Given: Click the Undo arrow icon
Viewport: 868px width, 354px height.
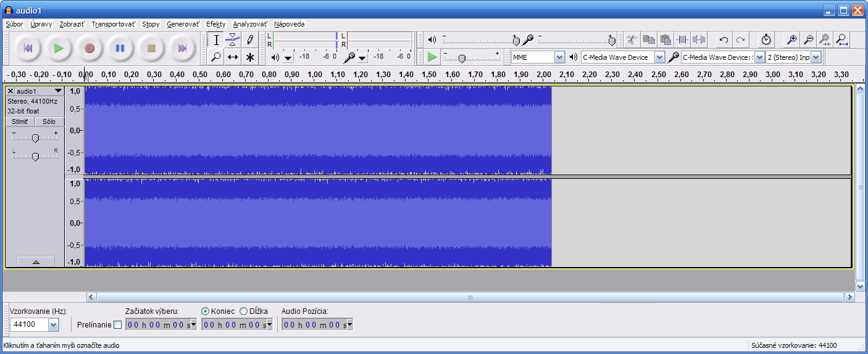Looking at the screenshot, I should coord(724,40).
